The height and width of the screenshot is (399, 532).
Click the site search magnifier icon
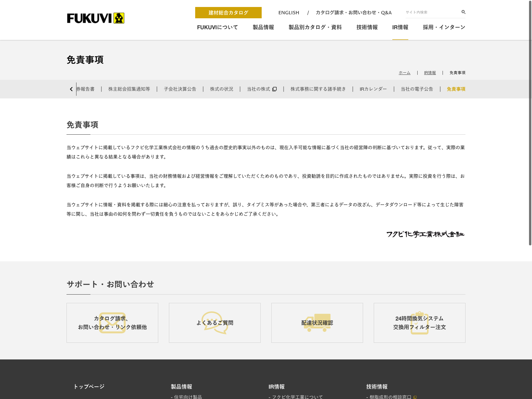463,12
